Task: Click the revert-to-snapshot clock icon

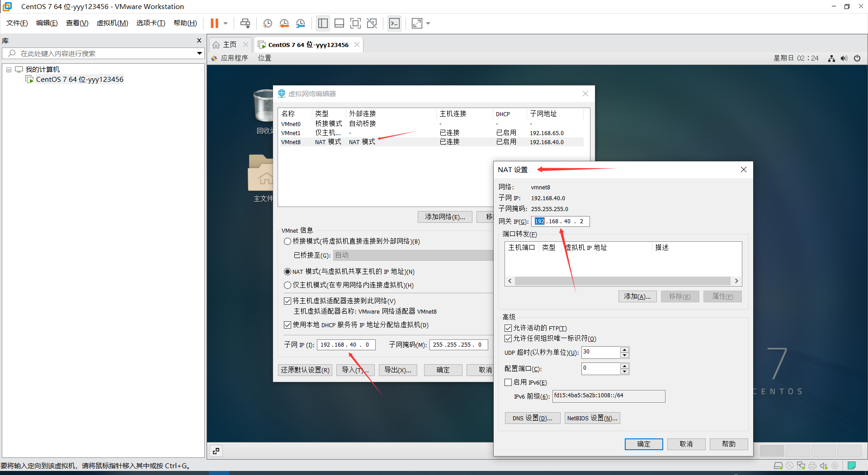Action: click(284, 23)
